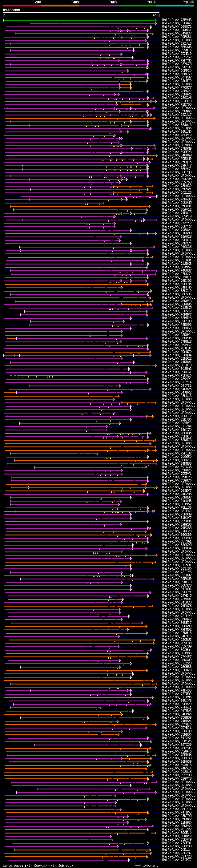Select hit label UniRef100_A5E8N9

pos(177,159)
